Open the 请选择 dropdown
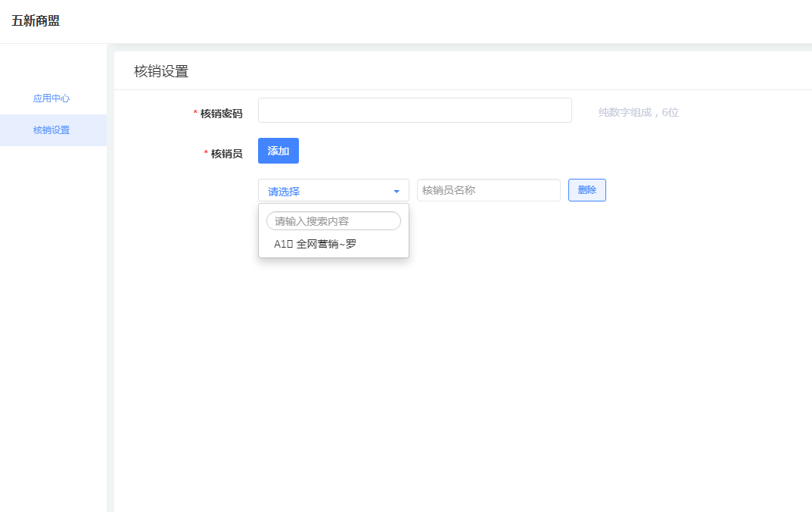Viewport: 812px width, 512px height. [x=334, y=190]
